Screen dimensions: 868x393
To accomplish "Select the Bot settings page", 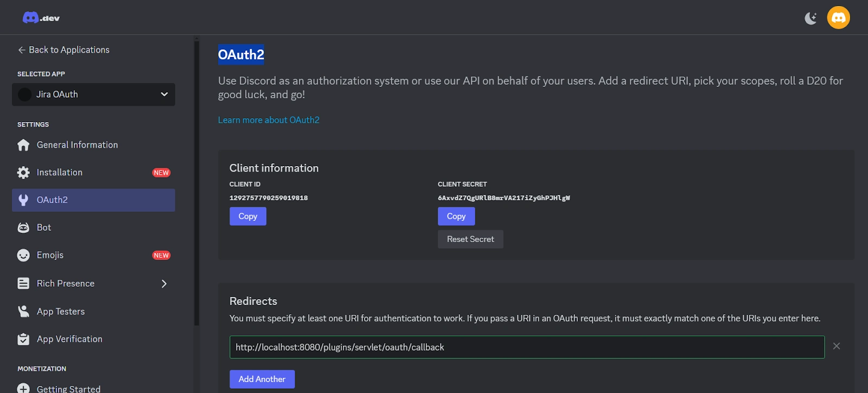I will point(93,227).
